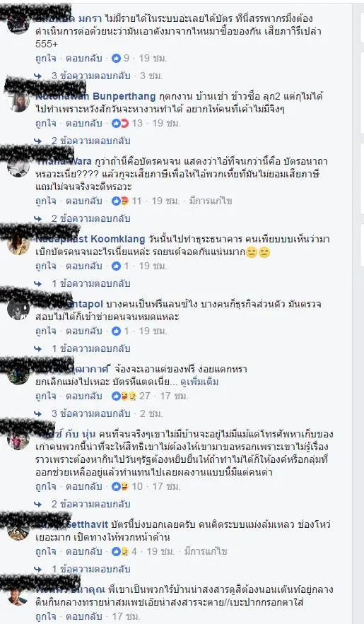Expand the 2 replies under the Bunperthang comment

[90, 141]
